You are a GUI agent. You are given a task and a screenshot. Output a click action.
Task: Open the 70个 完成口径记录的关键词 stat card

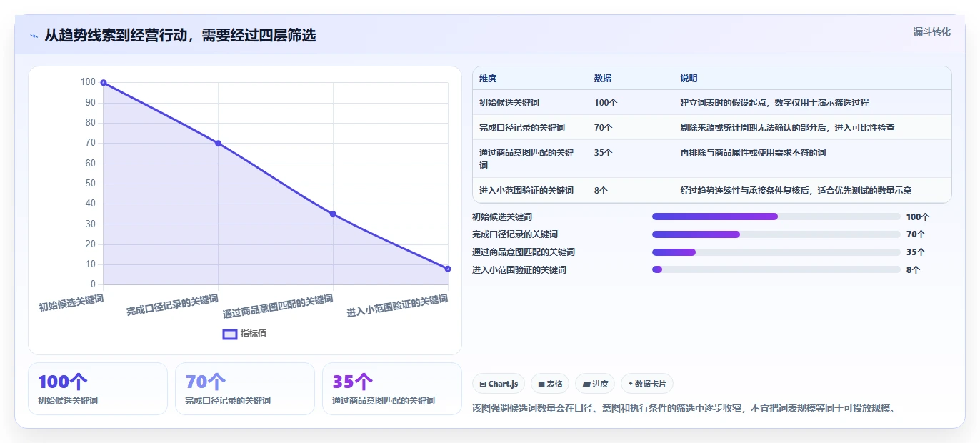click(x=245, y=389)
